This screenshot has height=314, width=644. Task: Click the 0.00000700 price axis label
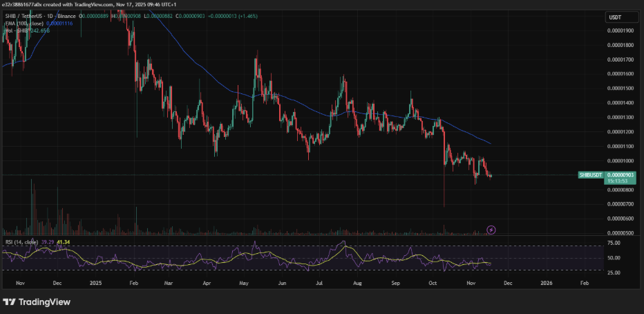[x=621, y=204]
